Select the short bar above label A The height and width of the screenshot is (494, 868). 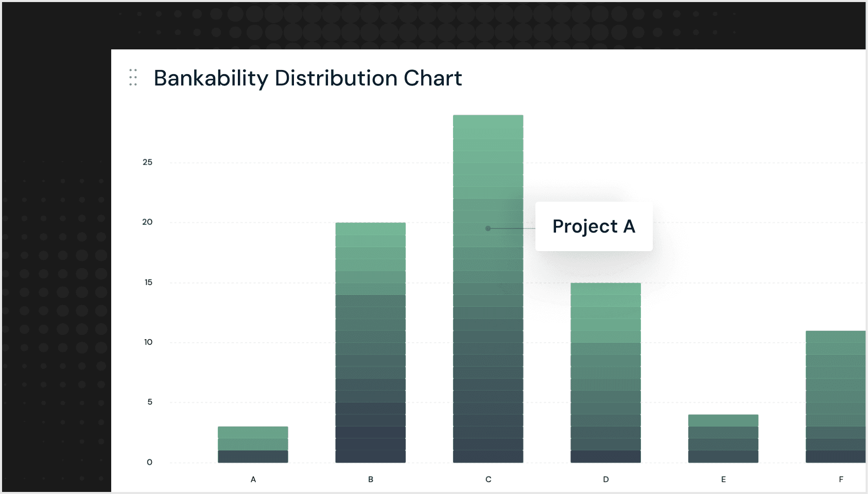[253, 444]
